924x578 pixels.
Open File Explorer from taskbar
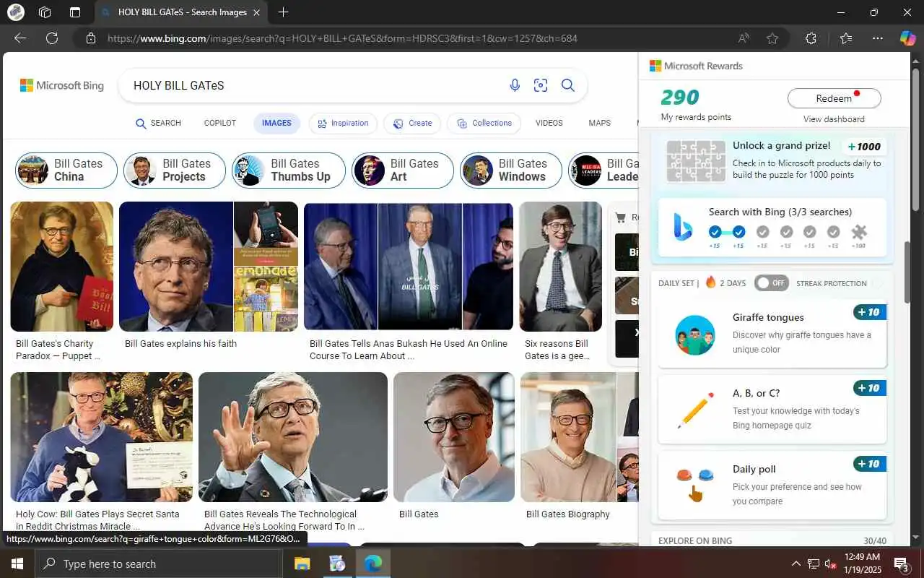point(302,564)
